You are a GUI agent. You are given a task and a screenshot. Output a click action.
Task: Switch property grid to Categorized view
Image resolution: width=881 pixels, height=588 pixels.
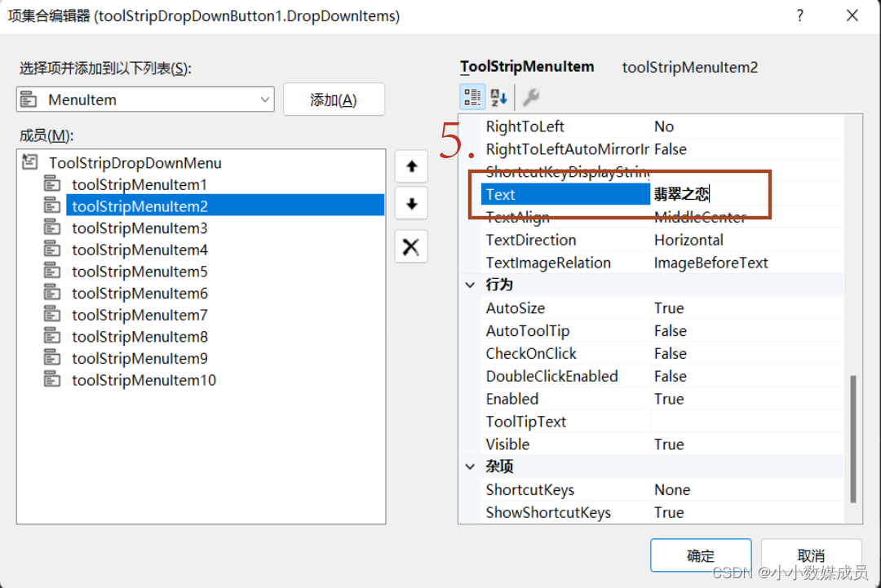click(x=471, y=96)
